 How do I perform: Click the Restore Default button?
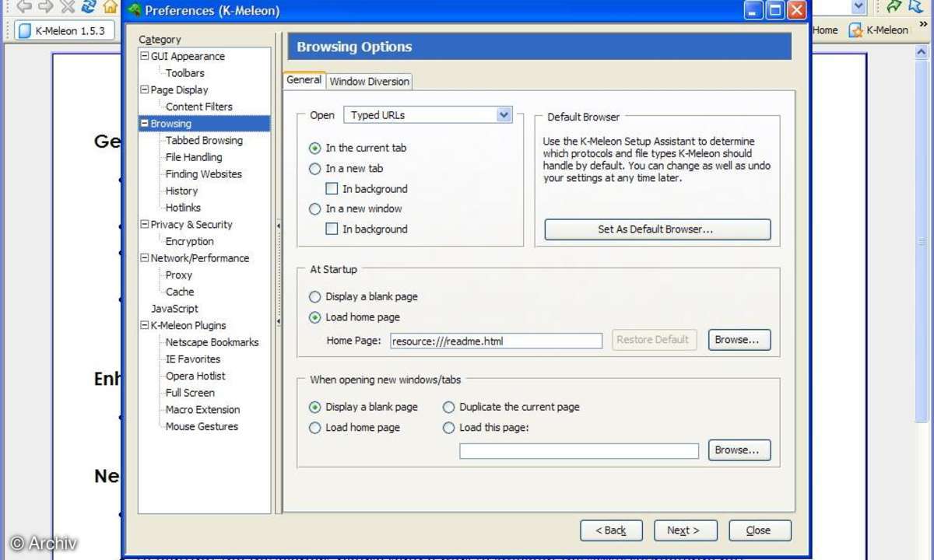tap(653, 340)
